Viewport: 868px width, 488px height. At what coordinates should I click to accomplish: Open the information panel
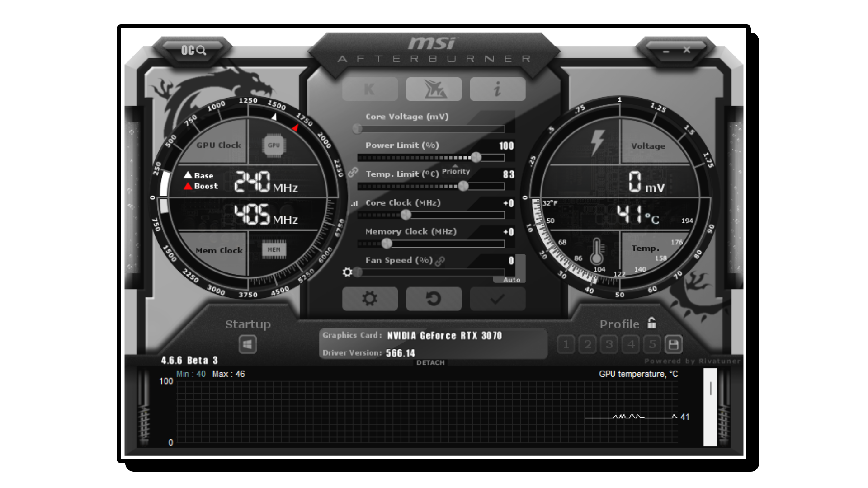497,89
